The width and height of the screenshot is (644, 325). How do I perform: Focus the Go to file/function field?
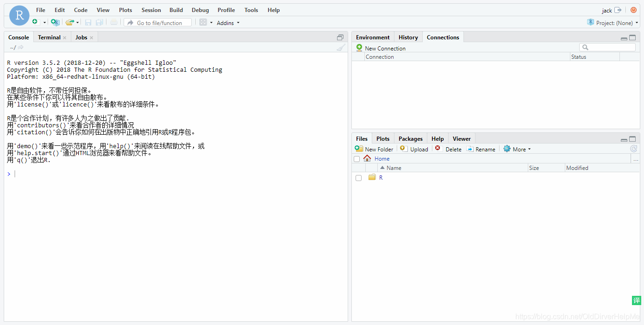coord(157,23)
